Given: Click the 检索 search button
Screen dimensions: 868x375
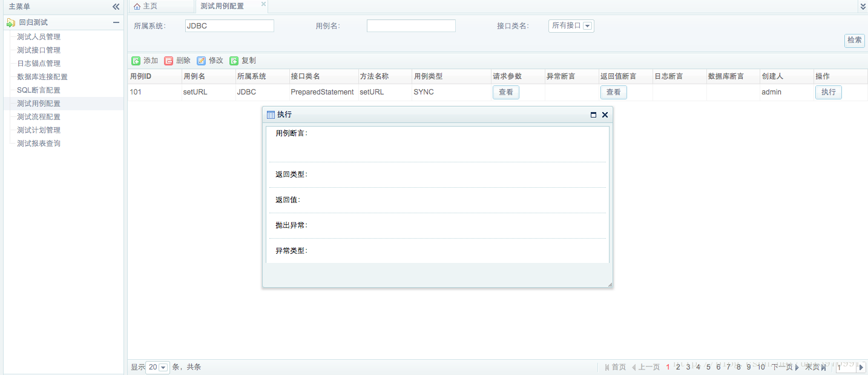Looking at the screenshot, I should click(x=855, y=40).
